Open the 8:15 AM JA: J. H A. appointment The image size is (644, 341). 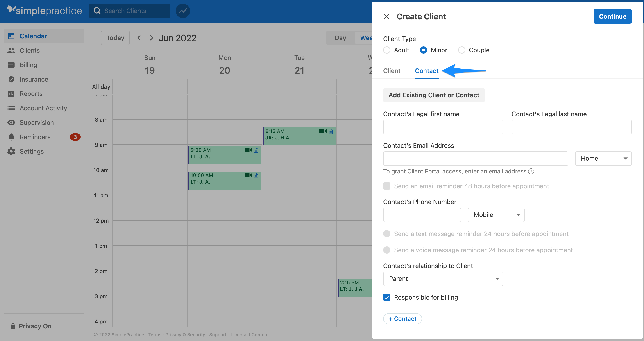coord(299,136)
